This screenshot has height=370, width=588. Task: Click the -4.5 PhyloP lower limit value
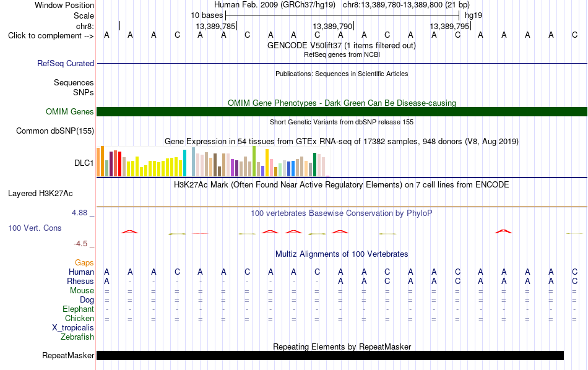pyautogui.click(x=80, y=244)
